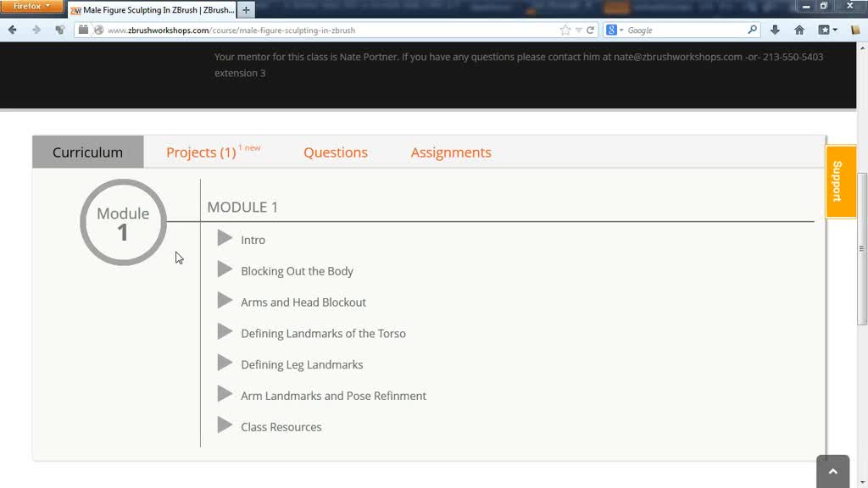Image resolution: width=868 pixels, height=488 pixels.
Task: Click the page vertical scrollbar thumb
Action: coord(862,249)
